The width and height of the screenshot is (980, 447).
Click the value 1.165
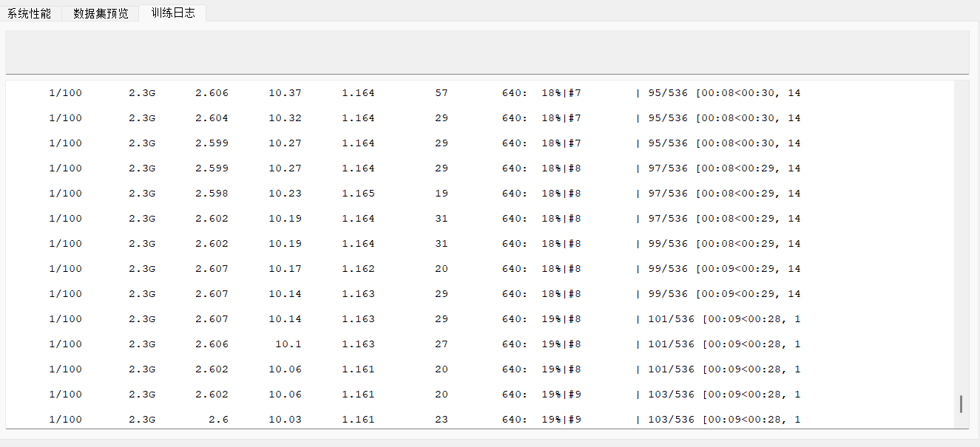point(358,194)
